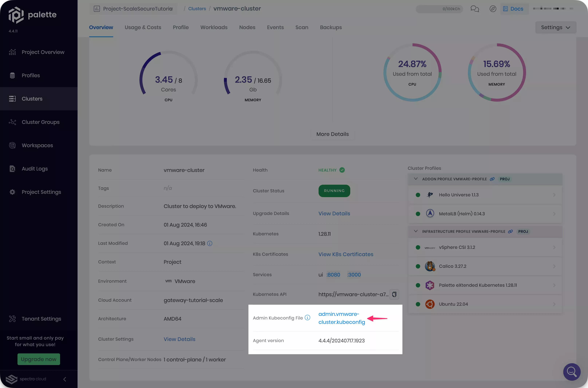The height and width of the screenshot is (388, 588).
Task: Copy the Kubernetes API URL
Action: [394, 294]
